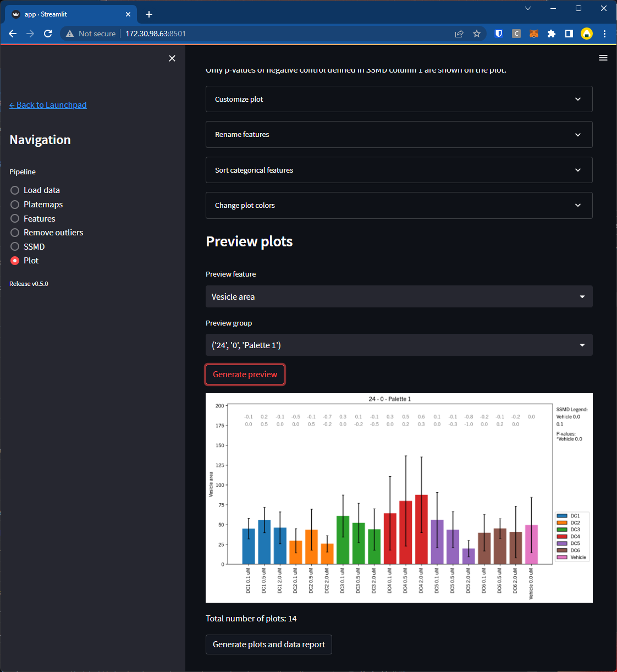The image size is (617, 672).
Task: Click the Bitwarden shield extension icon
Action: point(499,34)
